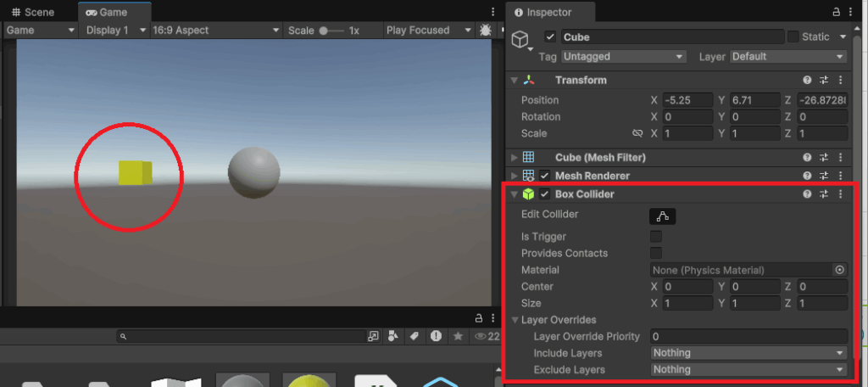The height and width of the screenshot is (387, 868).
Task: Open the Layer dropdown showing Default
Action: pyautogui.click(x=788, y=57)
